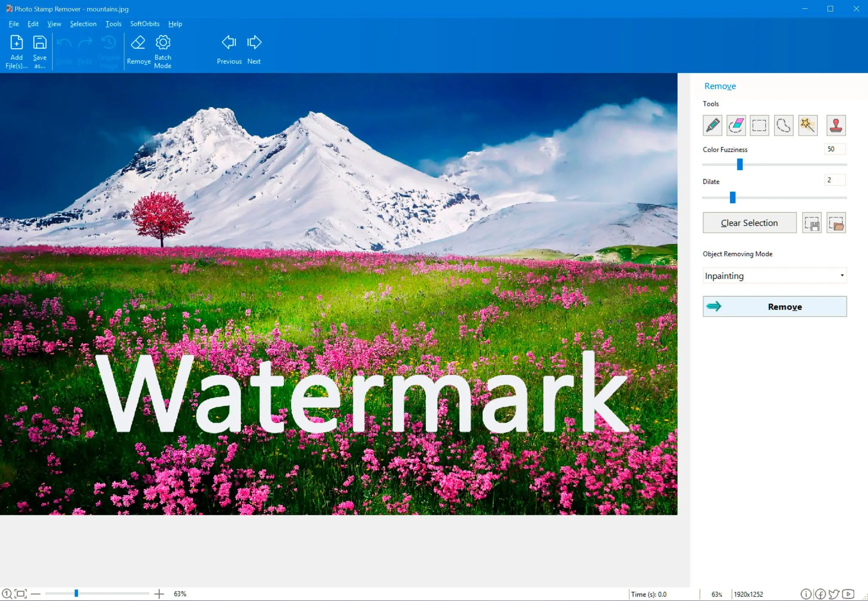Viewport: 868px width, 601px height.
Task: Open the SoftOrbits menu
Action: (144, 24)
